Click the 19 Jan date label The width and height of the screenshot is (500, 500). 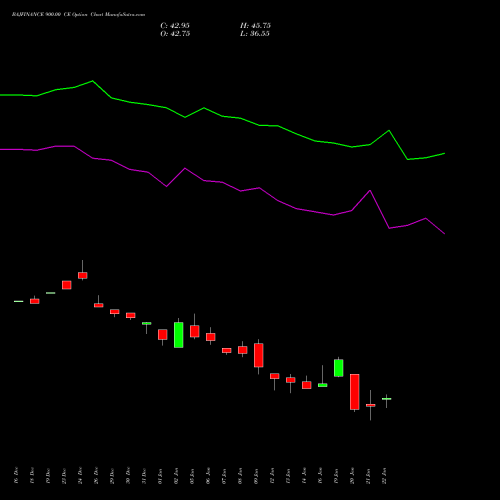pyautogui.click(x=336, y=476)
